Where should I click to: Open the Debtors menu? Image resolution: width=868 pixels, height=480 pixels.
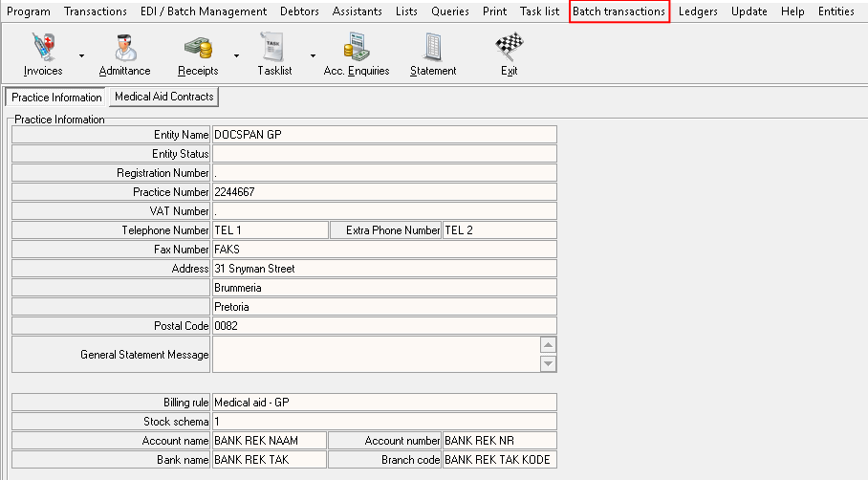299,11
